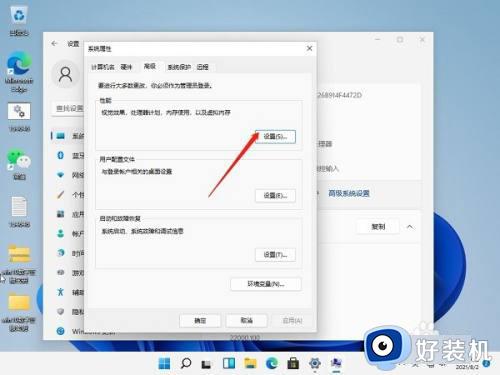Select the Bluetooth icon in Settings sidebar

coord(60,155)
